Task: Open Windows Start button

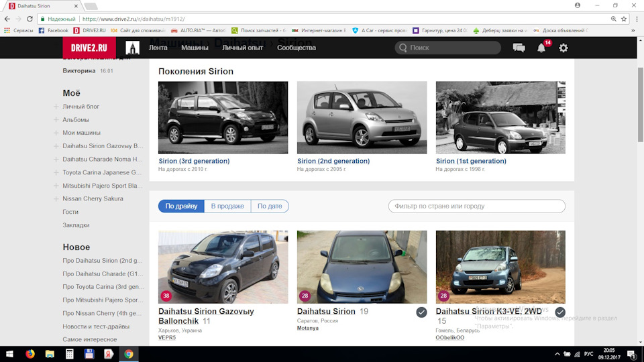Action: (x=9, y=354)
